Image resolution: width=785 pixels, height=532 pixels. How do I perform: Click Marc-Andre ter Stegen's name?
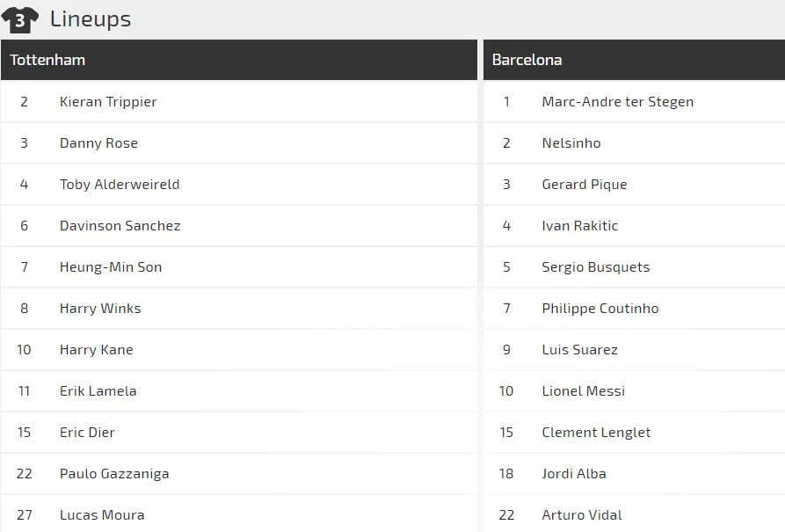pyautogui.click(x=617, y=102)
